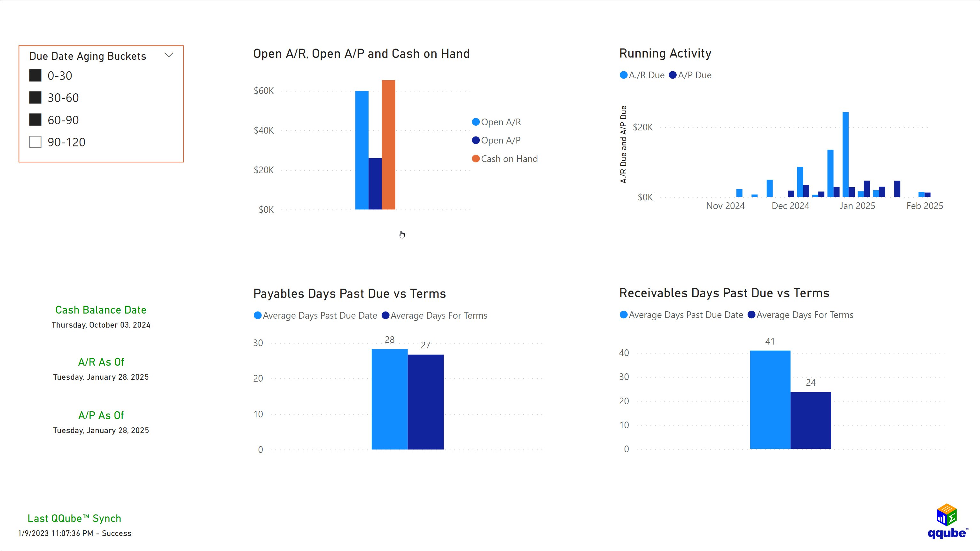Click the A./R Due legend marker

point(623,75)
